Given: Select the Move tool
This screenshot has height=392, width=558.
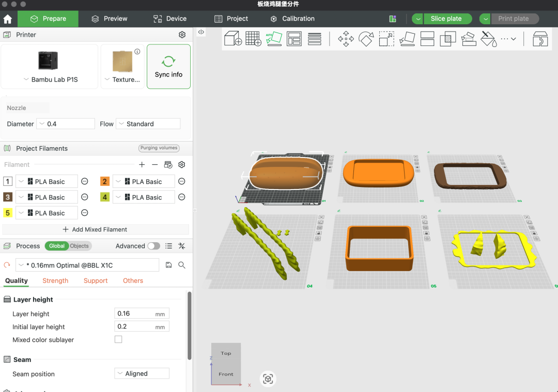Looking at the screenshot, I should (346, 39).
